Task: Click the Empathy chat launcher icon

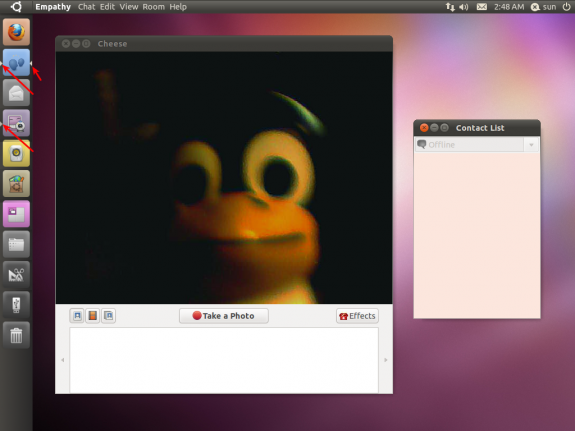Action: 17,62
